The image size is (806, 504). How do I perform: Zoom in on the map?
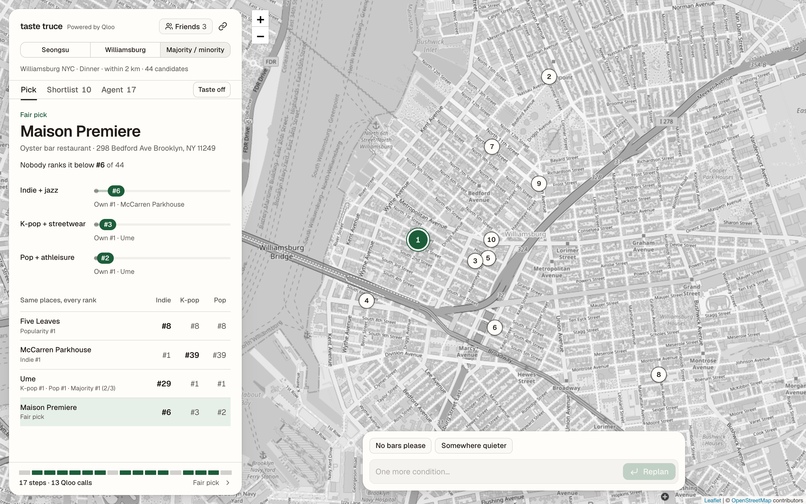pos(260,20)
